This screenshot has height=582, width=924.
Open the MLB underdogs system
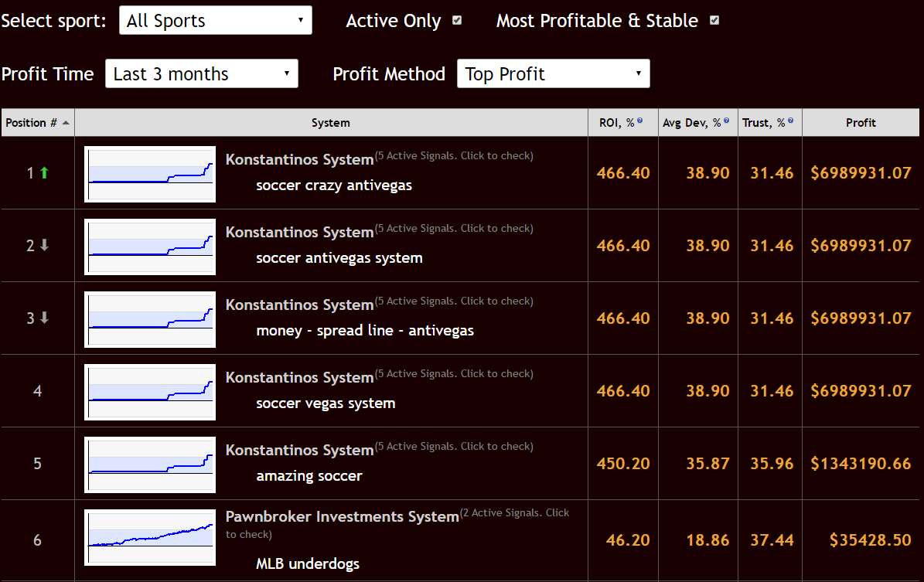pos(308,564)
